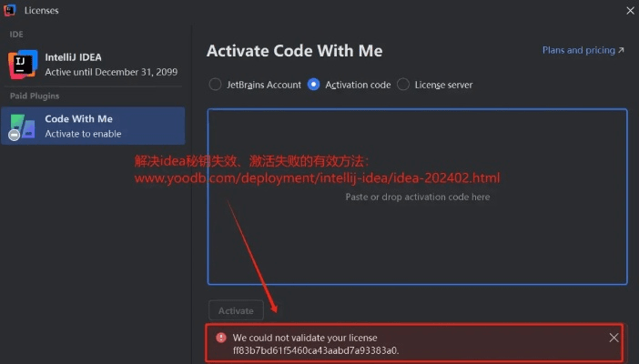Click the 'We could not validate your license' text
Screen dimensions: 639x364
[305, 338]
